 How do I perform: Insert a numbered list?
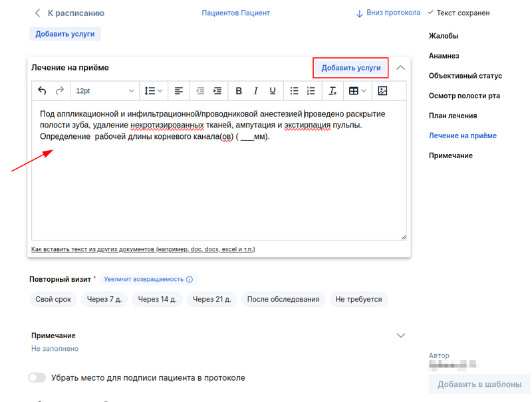point(311,91)
